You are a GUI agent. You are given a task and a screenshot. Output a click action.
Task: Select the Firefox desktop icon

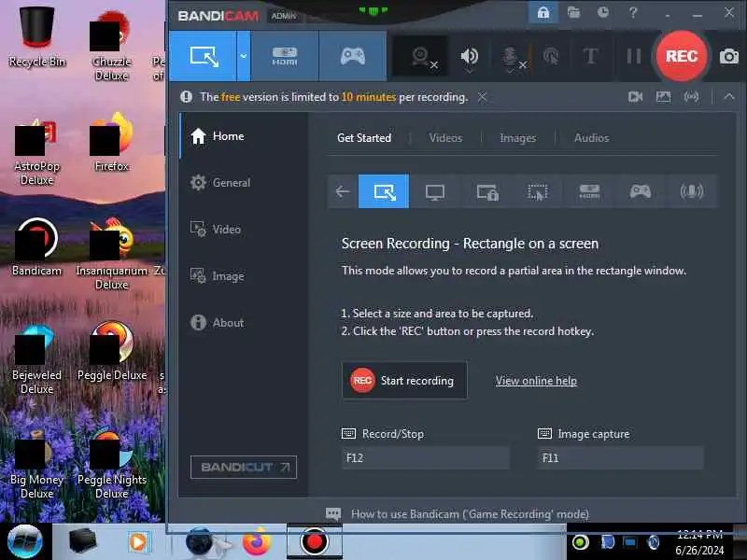click(111, 142)
